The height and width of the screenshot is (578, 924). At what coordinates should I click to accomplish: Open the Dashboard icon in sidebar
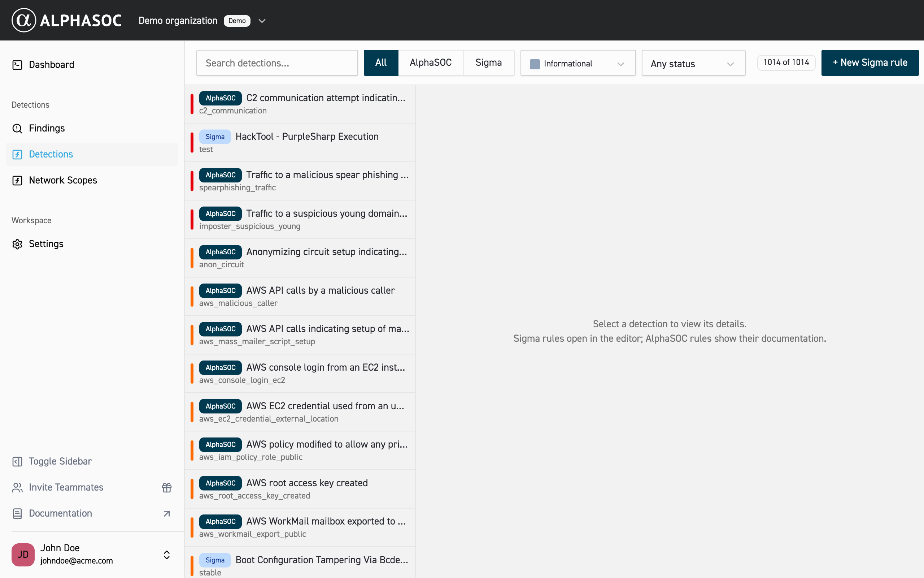pos(17,65)
